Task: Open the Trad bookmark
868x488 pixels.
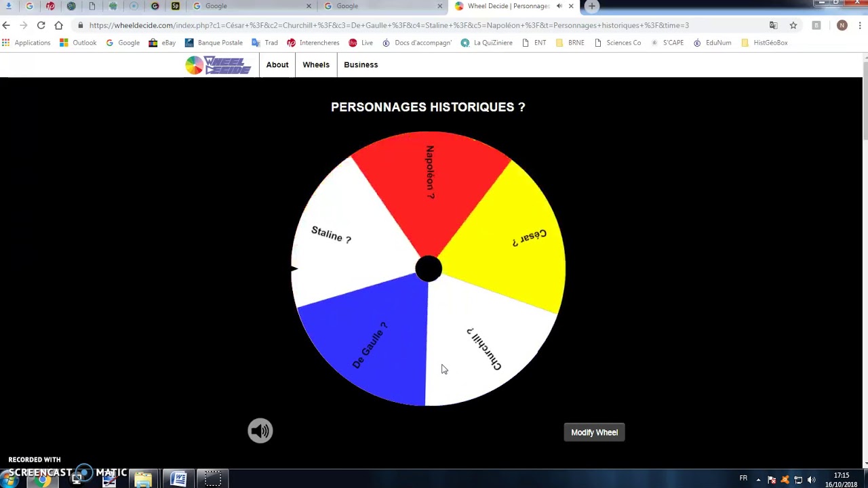Action: [264, 43]
